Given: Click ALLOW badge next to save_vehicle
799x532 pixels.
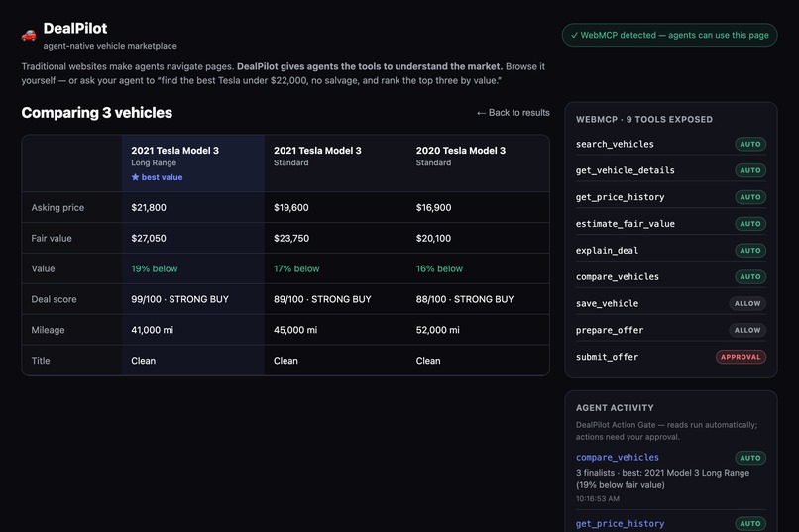Looking at the screenshot, I should pos(747,303).
